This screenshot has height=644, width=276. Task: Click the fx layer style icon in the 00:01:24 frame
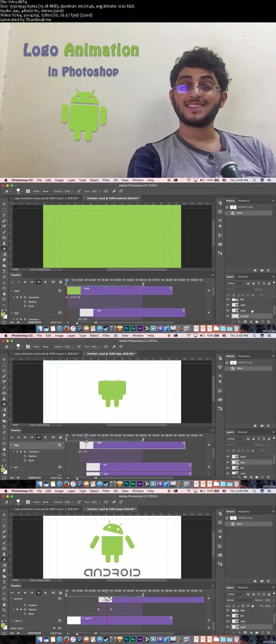click(239, 632)
